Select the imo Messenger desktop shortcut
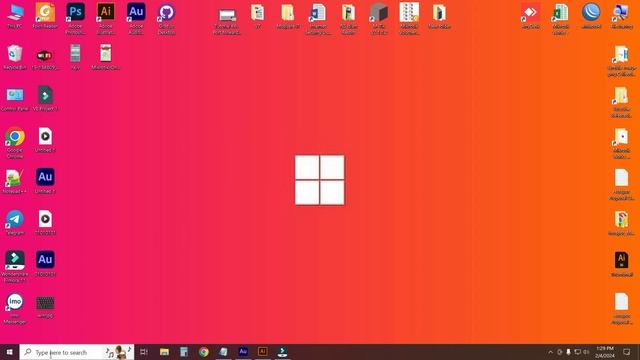 [x=15, y=309]
